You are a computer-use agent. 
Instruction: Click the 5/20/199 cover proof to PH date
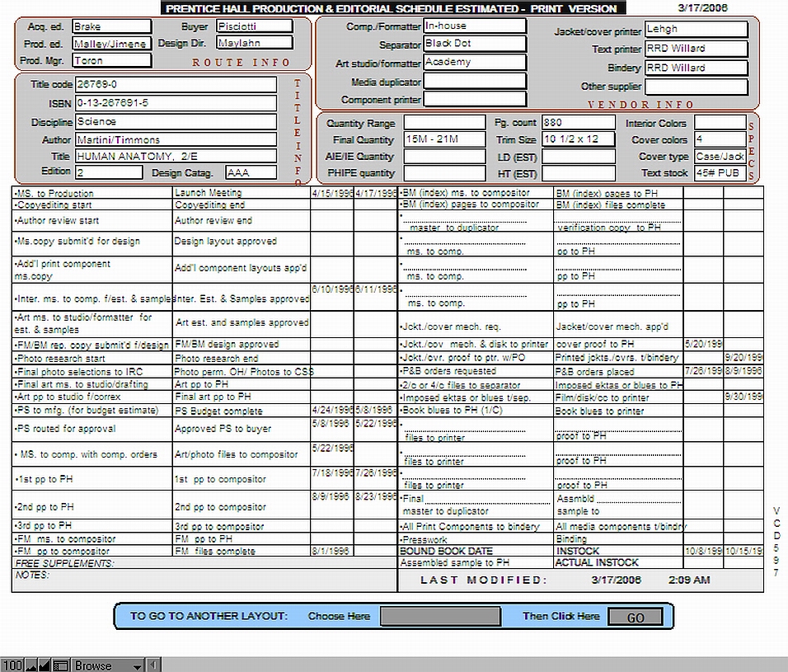point(704,345)
